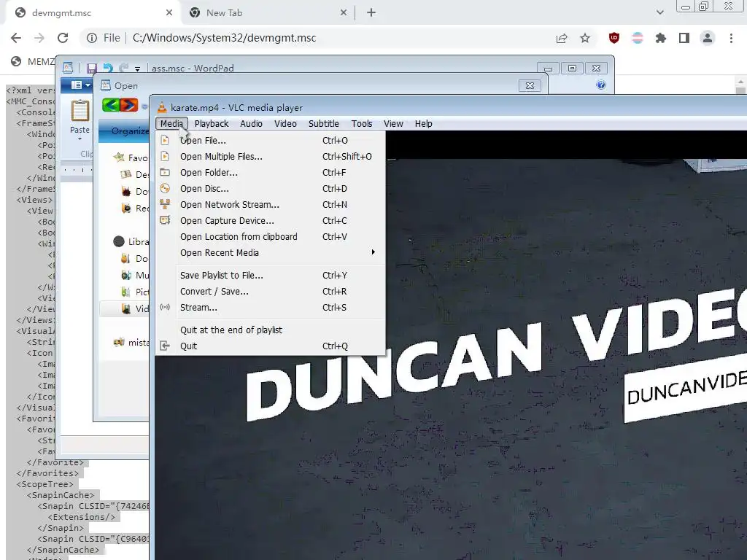Choose Open Multiple Files... entry
The image size is (747, 560).
pos(270,157)
